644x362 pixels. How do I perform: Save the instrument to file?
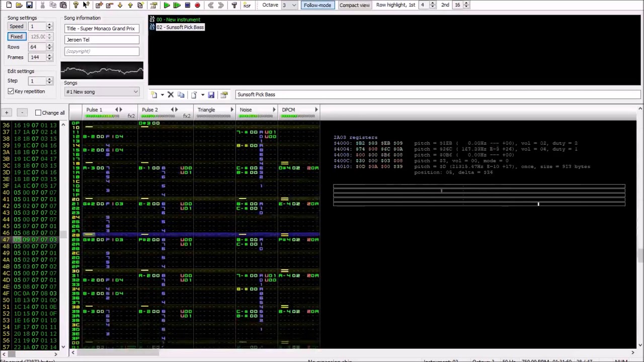[x=211, y=95]
